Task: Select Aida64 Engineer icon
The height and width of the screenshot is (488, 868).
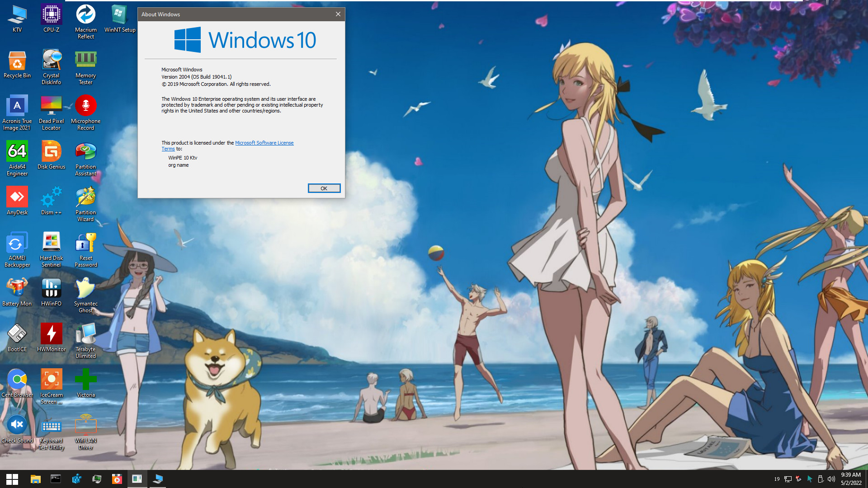Action: [17, 159]
